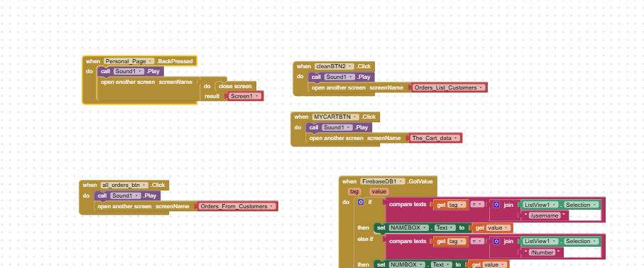This screenshot has width=644, height=268.
Task: Open the MYCARTBTN component dropdown
Action: tap(335, 117)
